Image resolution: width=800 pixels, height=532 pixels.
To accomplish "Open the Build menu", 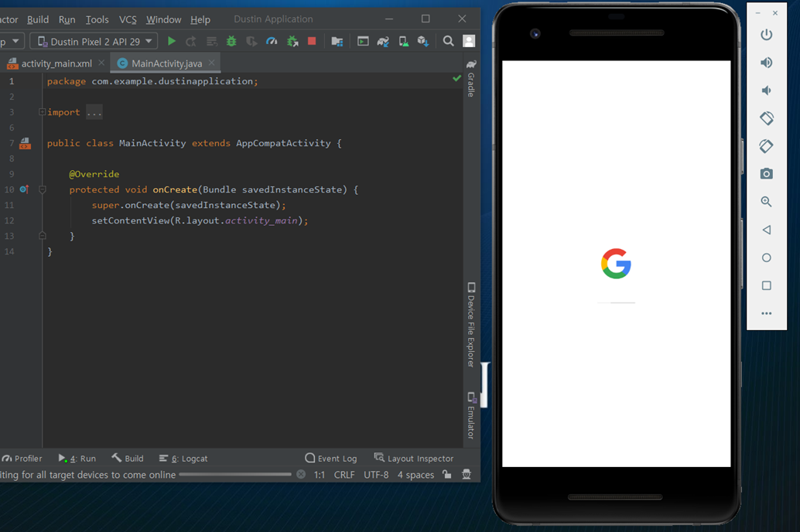I will coord(38,19).
